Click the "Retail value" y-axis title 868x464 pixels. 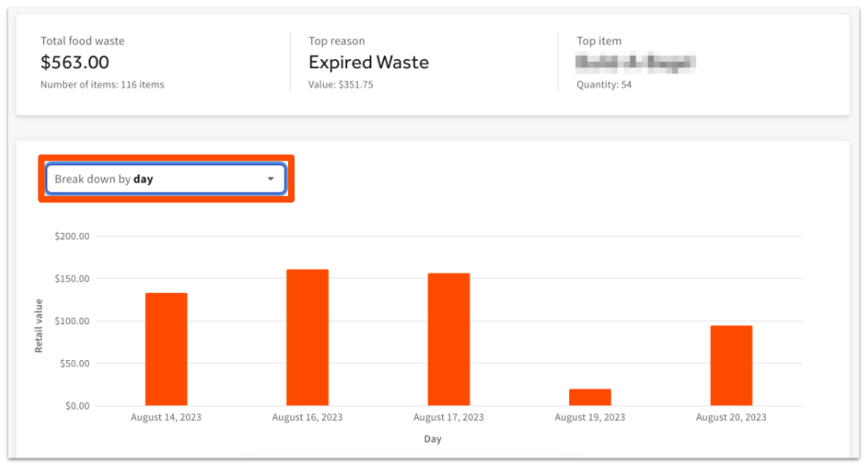(39, 325)
